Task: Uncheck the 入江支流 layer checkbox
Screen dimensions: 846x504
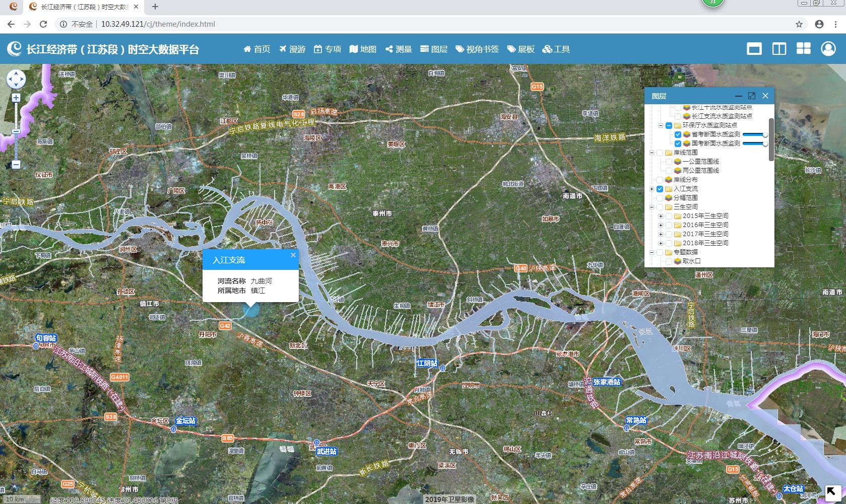Action: [x=660, y=189]
